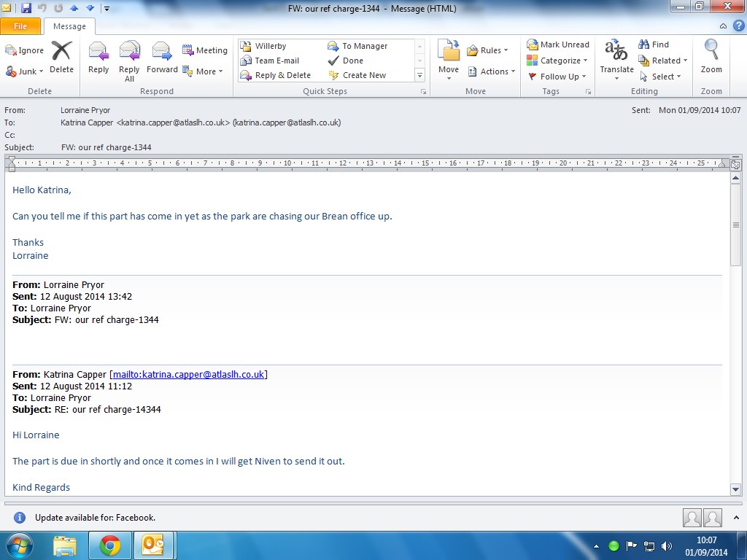747x560 pixels.
Task: Run the Reply & Delete quick step
Action: point(275,75)
